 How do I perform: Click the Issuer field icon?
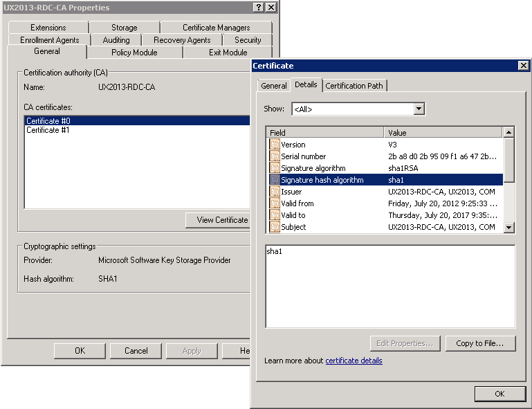(275, 192)
